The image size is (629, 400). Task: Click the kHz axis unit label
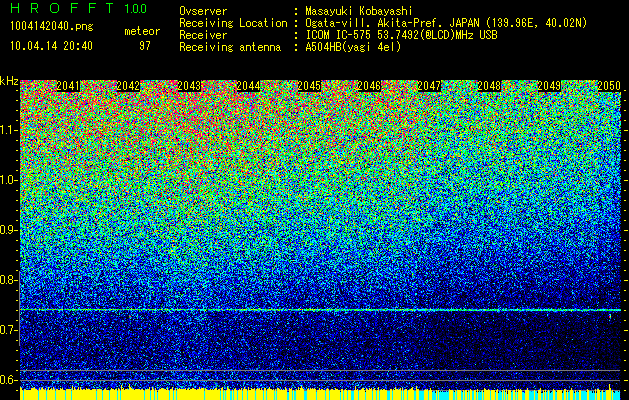[9, 81]
